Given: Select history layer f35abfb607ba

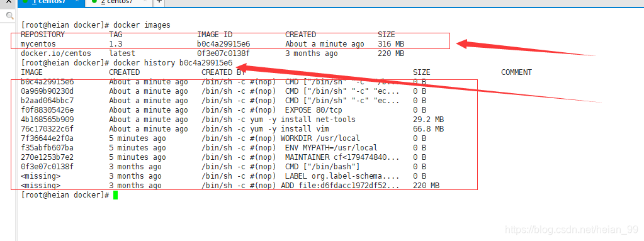Looking at the screenshot, I should point(47,148).
